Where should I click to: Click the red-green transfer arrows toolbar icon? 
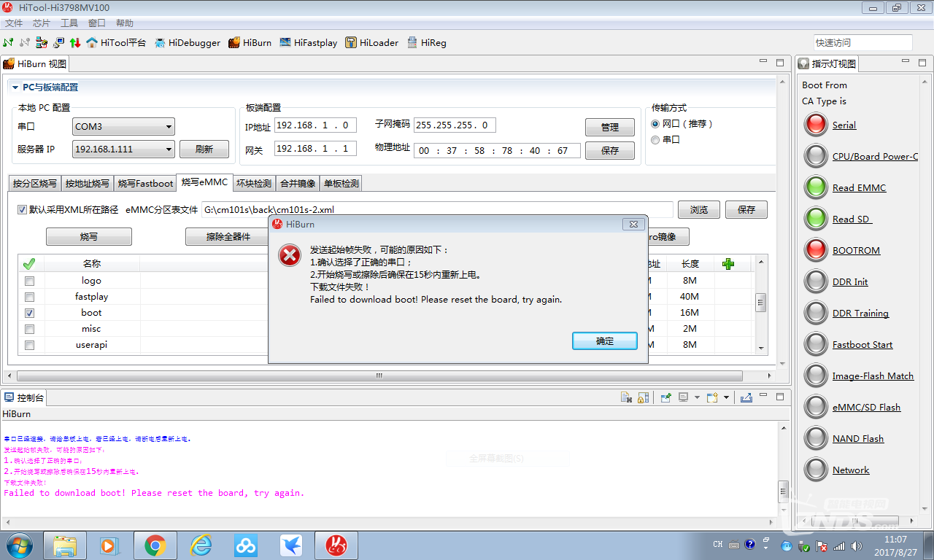click(x=74, y=43)
